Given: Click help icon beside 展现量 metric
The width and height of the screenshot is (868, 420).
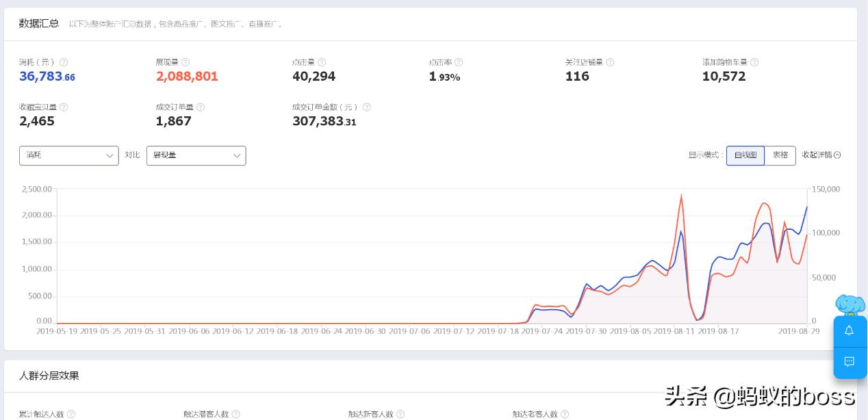Looking at the screenshot, I should [x=186, y=62].
